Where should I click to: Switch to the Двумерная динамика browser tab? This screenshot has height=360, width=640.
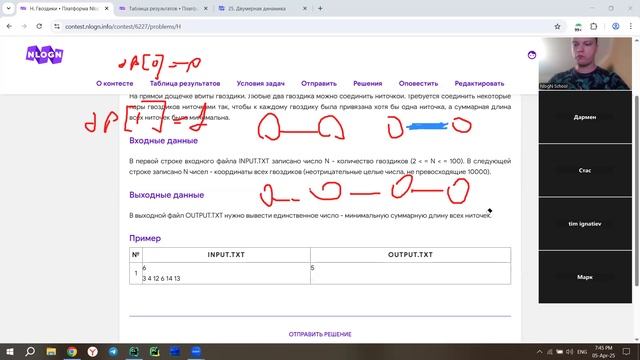pyautogui.click(x=261, y=8)
